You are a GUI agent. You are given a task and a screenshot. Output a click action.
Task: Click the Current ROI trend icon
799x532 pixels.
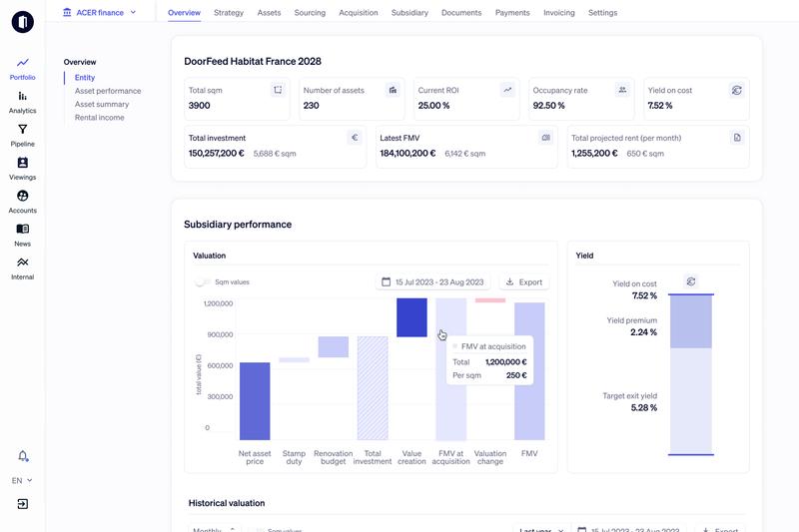tap(507, 90)
